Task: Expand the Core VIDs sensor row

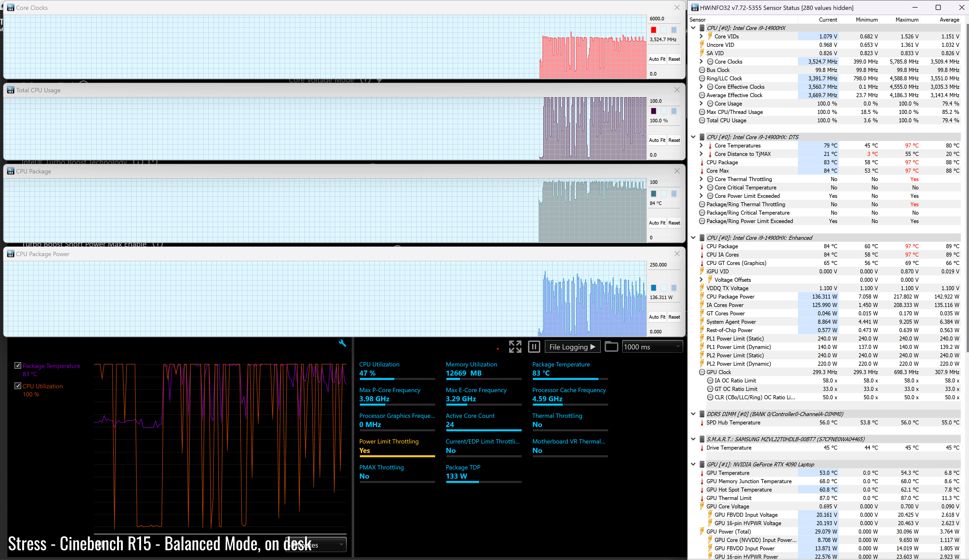Action: [701, 37]
